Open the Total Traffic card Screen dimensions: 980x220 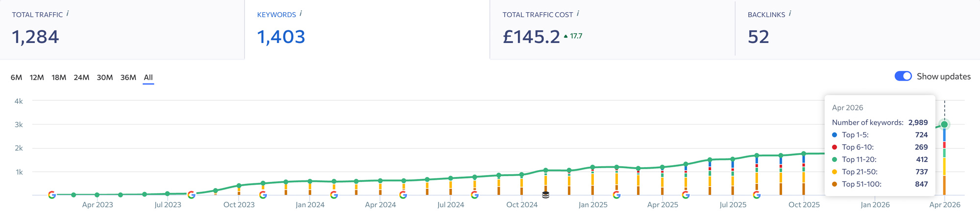point(122,29)
